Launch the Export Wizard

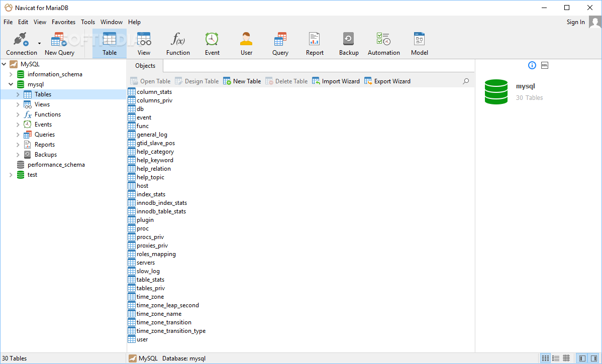tap(387, 81)
